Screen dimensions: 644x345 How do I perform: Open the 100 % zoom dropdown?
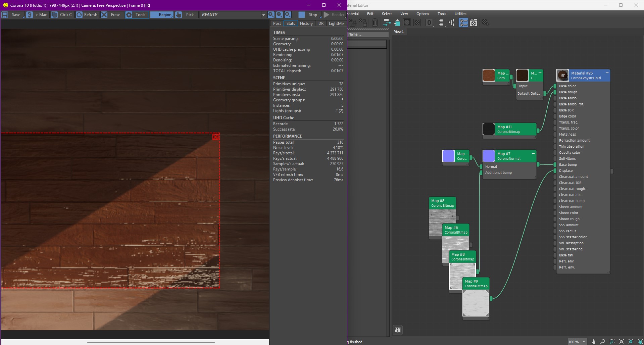(577, 342)
